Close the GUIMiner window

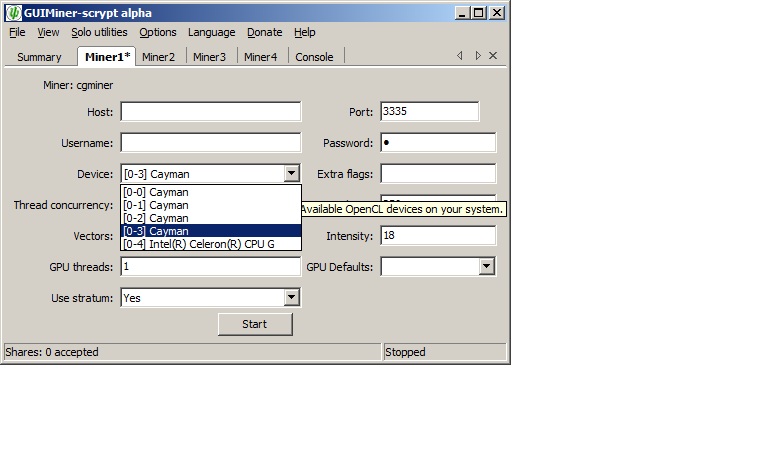click(497, 13)
